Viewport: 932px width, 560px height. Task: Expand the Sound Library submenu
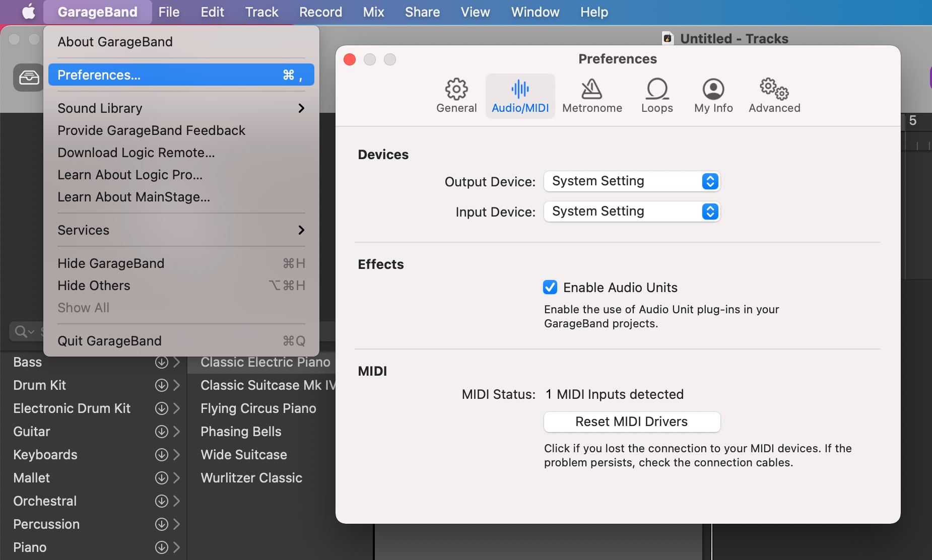pyautogui.click(x=181, y=108)
